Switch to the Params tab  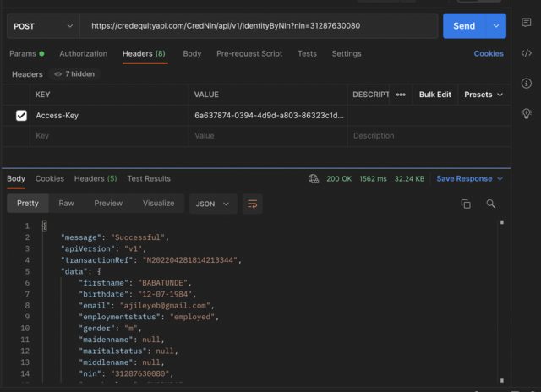click(x=26, y=54)
